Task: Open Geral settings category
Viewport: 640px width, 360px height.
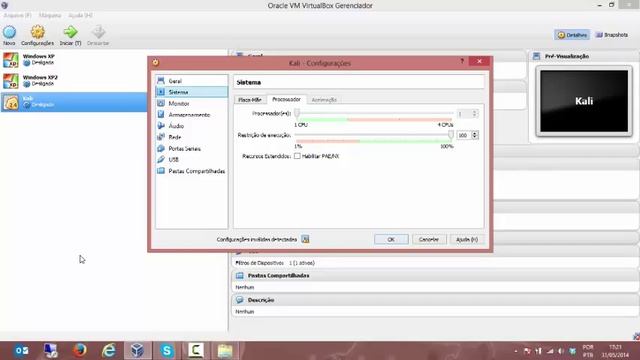Action: click(191, 81)
